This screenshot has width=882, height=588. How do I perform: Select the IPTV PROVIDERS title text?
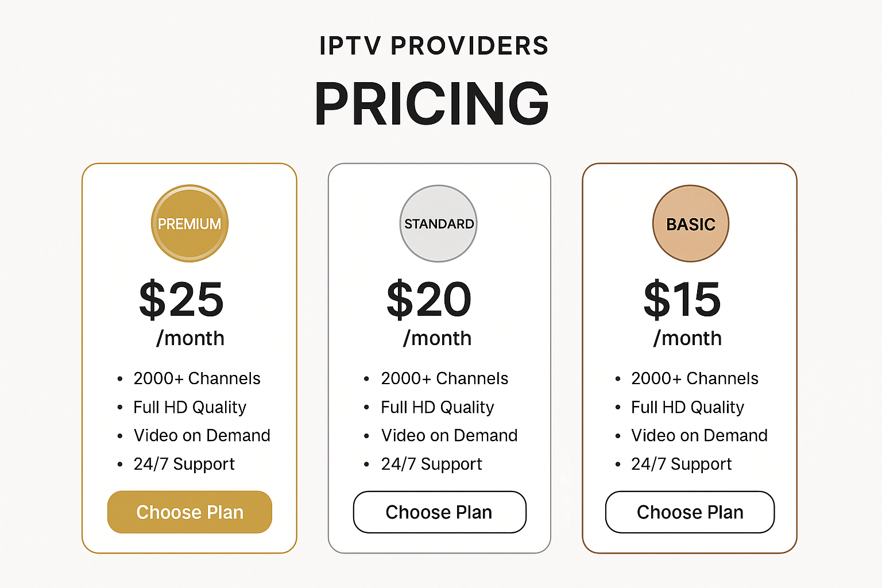[x=434, y=46]
